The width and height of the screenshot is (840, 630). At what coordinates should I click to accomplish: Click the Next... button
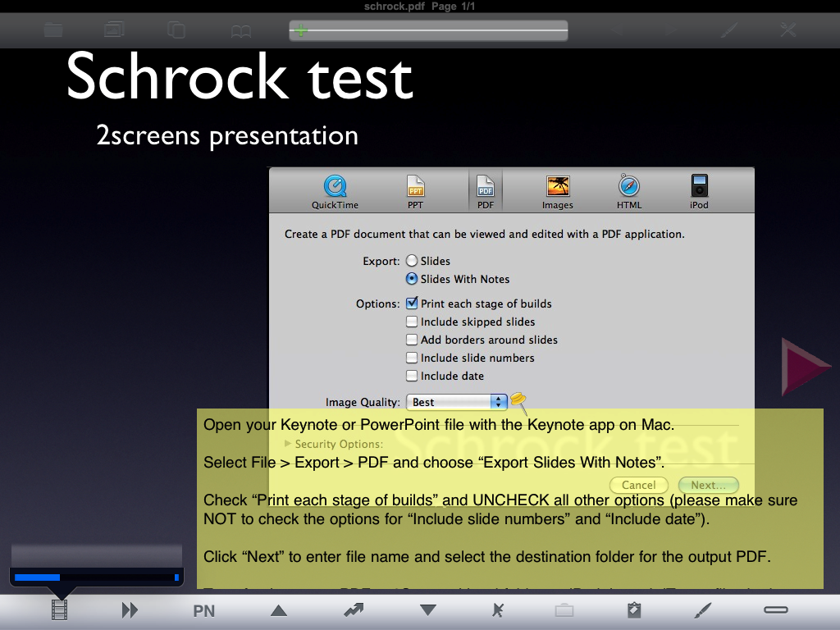[708, 485]
